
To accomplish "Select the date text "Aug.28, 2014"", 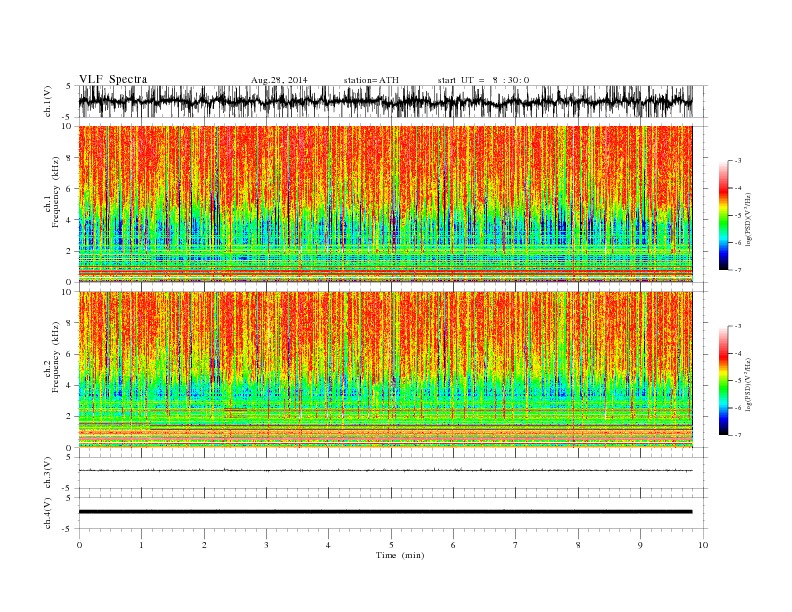I will pos(279,80).
